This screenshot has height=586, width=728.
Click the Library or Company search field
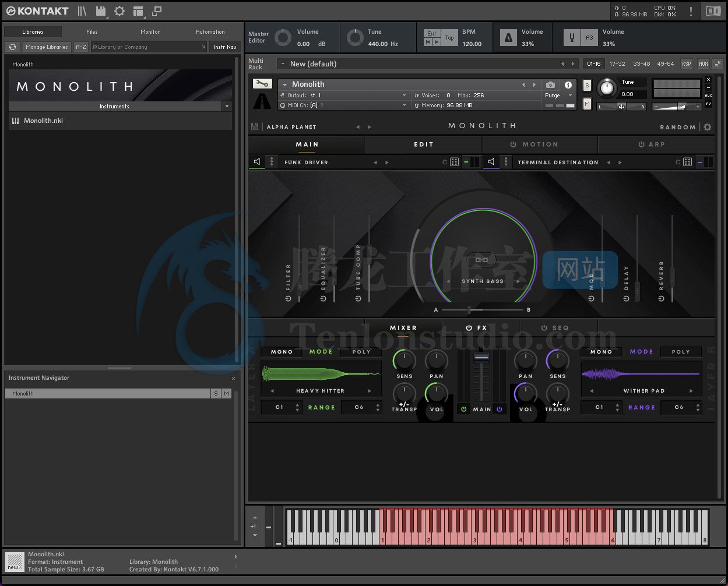tap(149, 47)
